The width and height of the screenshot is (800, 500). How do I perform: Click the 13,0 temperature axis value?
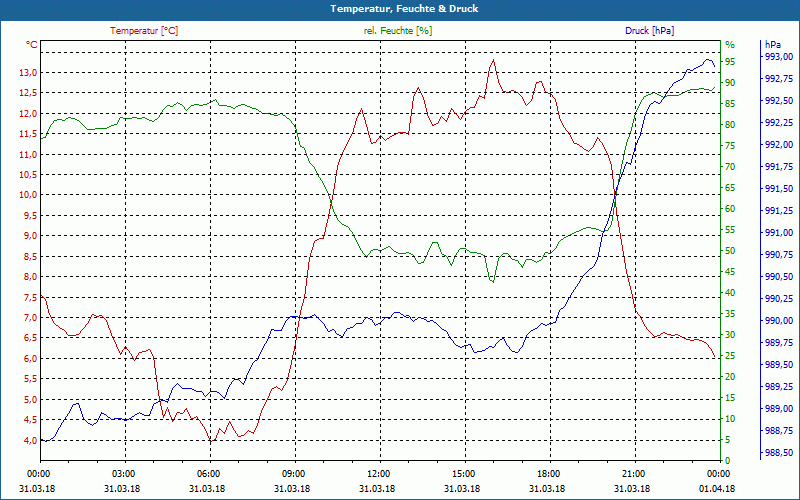point(28,72)
